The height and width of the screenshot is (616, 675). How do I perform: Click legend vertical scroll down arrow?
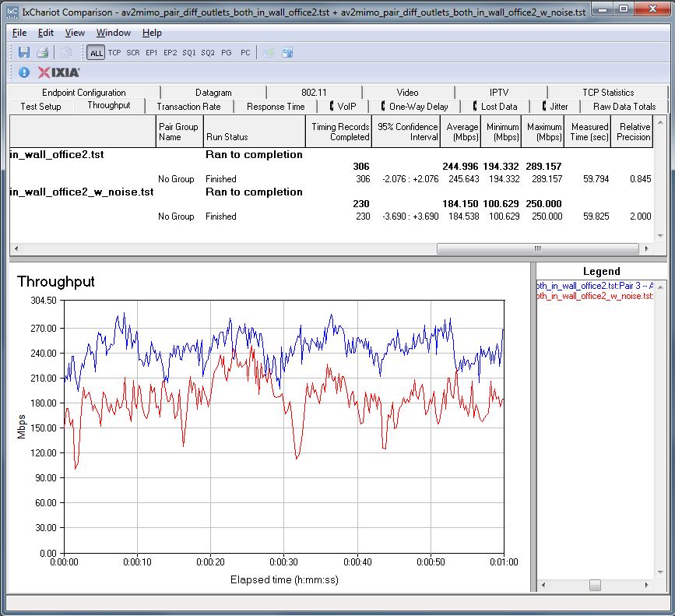coord(661,572)
